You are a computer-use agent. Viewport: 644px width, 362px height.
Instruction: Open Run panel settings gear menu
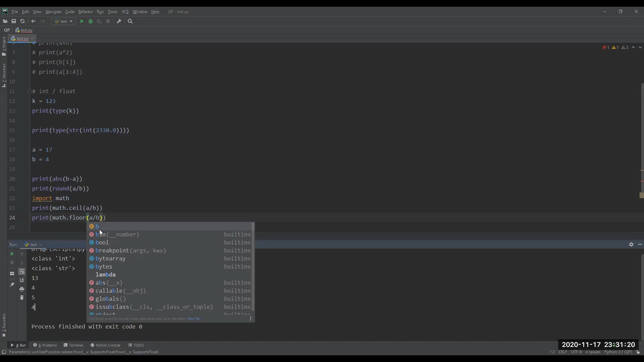631,244
